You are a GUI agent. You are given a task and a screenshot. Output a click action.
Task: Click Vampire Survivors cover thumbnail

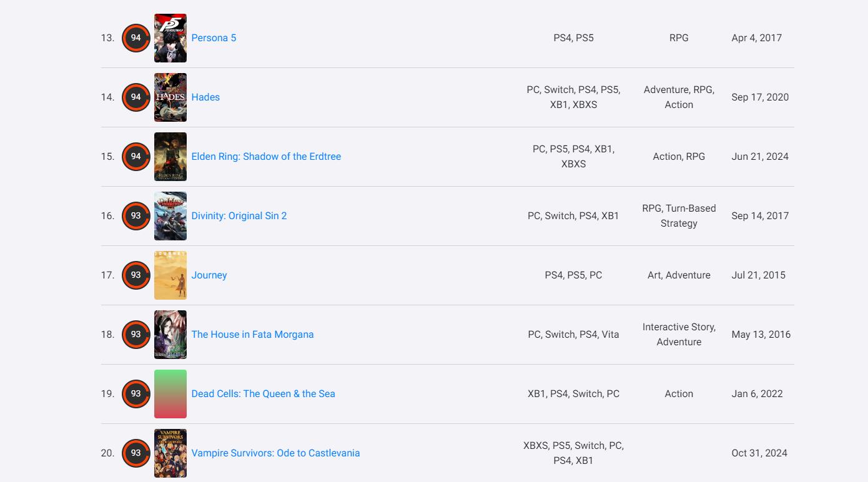tap(170, 453)
